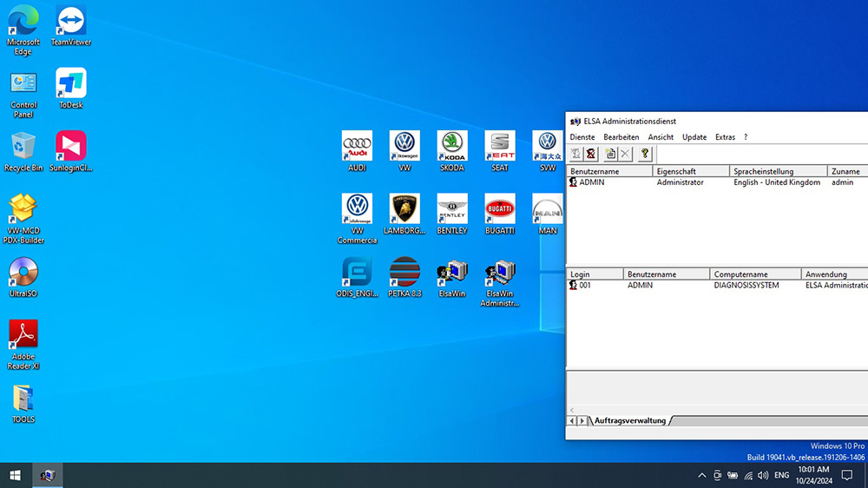This screenshot has width=868, height=488.
Task: Click the tab scroll left arrow
Action: tap(572, 421)
